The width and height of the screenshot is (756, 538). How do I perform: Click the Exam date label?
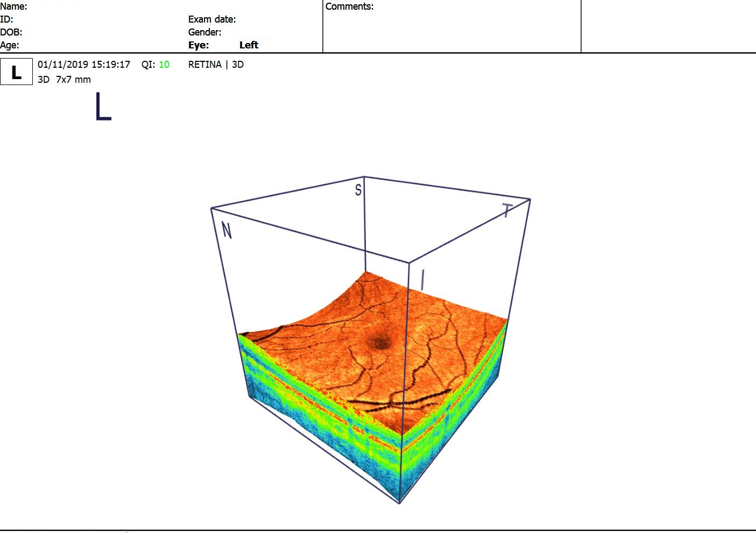click(x=211, y=19)
